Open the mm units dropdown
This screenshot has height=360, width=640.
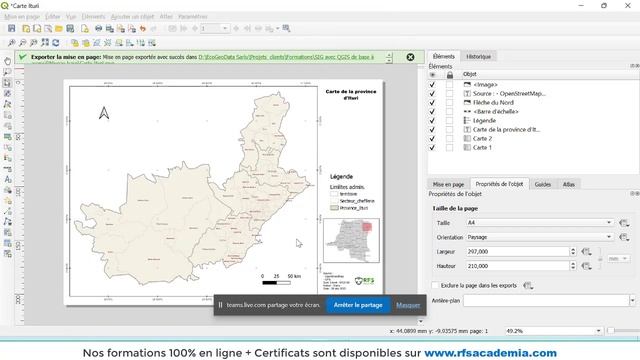618,258
